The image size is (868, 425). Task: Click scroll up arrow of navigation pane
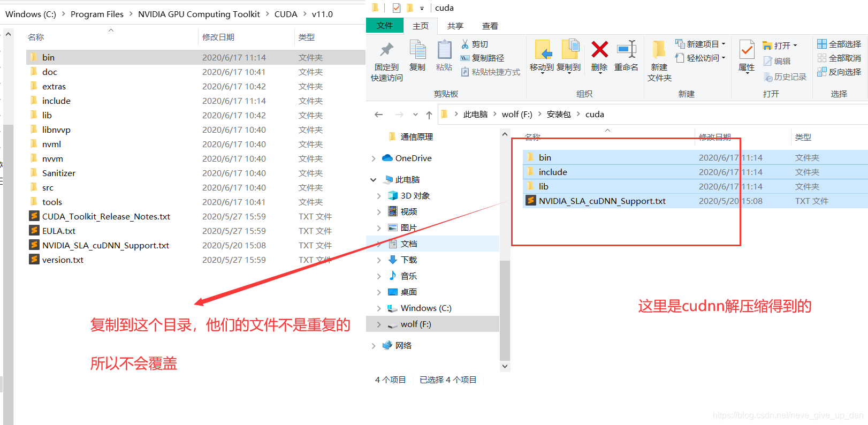505,134
